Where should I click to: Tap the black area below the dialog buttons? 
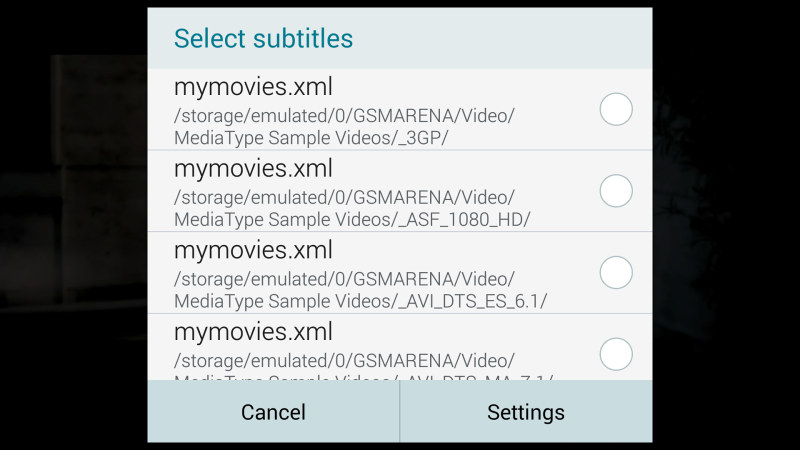tap(400, 446)
